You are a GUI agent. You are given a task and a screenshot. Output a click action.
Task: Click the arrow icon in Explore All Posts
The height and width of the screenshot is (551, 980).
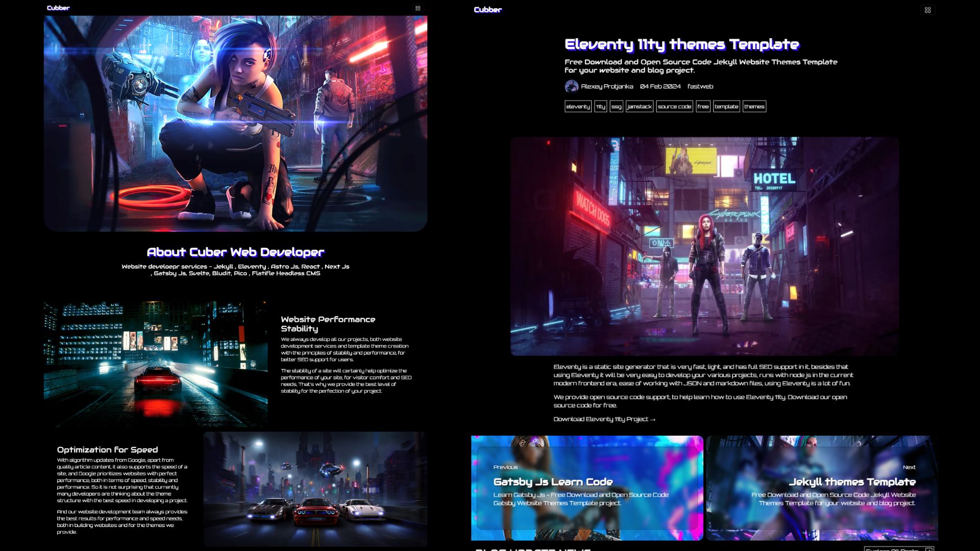[x=929, y=550]
